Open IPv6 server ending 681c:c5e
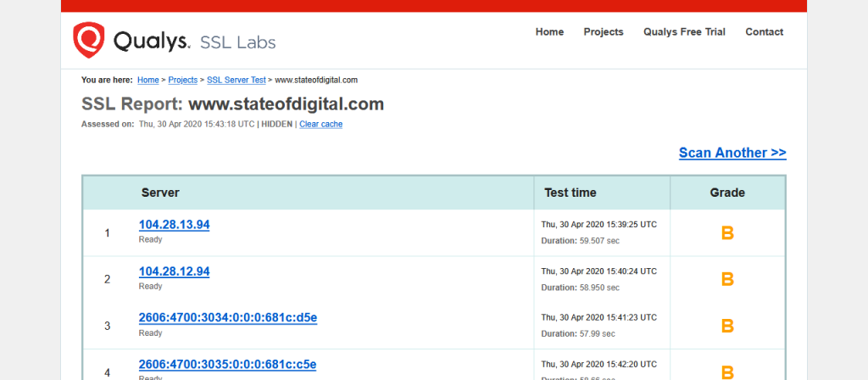 (227, 365)
